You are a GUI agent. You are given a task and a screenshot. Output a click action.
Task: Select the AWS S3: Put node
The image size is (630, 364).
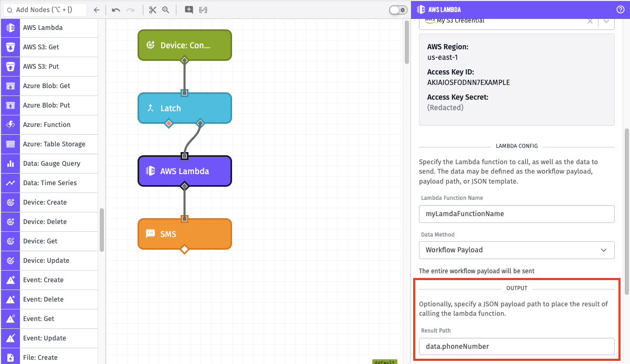[x=49, y=67]
